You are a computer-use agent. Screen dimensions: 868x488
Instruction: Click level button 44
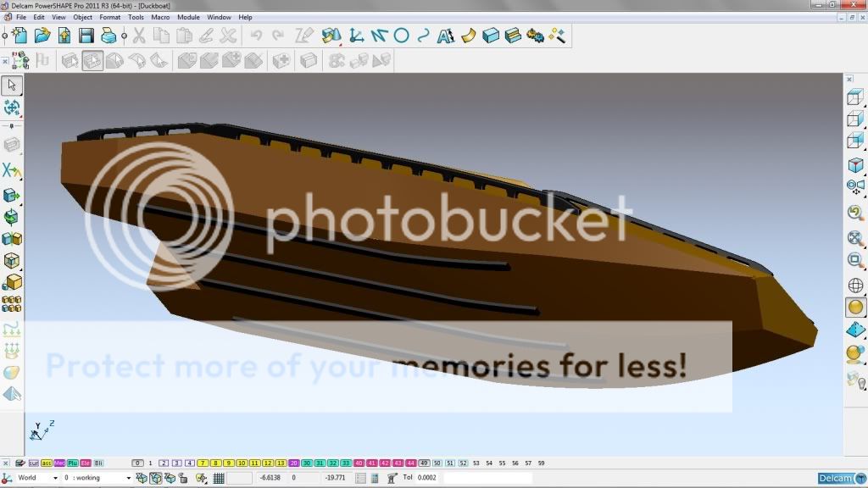pyautogui.click(x=411, y=463)
